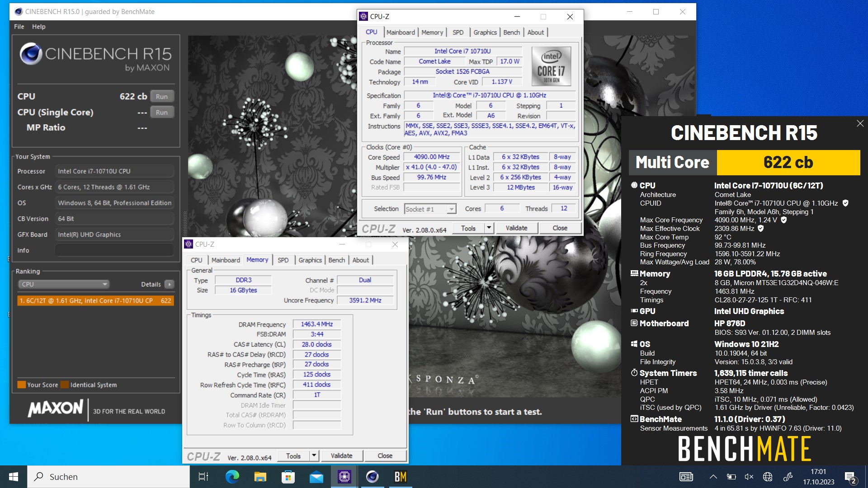
Task: Click the Ranking Details arrow button
Action: 170,284
